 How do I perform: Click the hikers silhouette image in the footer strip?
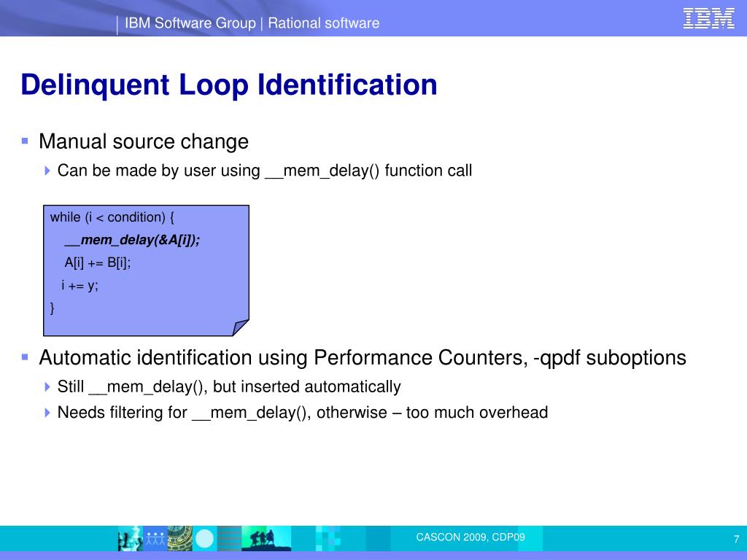click(x=266, y=539)
